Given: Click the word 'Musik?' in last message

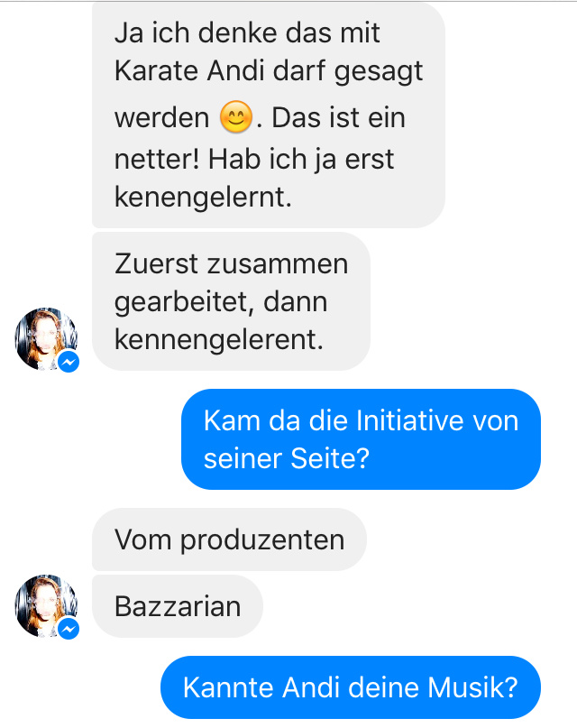Looking at the screenshot, I should (x=472, y=687).
